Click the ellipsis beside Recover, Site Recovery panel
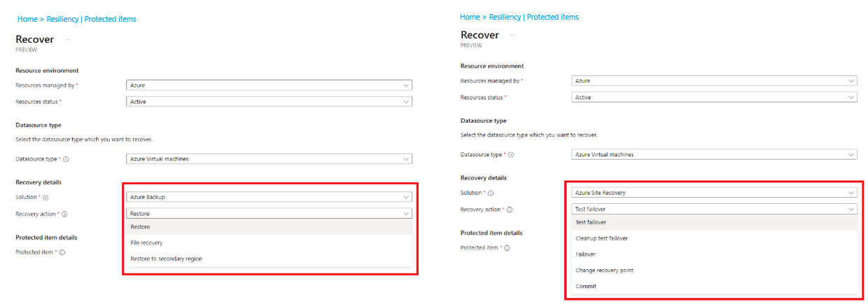 tap(513, 35)
